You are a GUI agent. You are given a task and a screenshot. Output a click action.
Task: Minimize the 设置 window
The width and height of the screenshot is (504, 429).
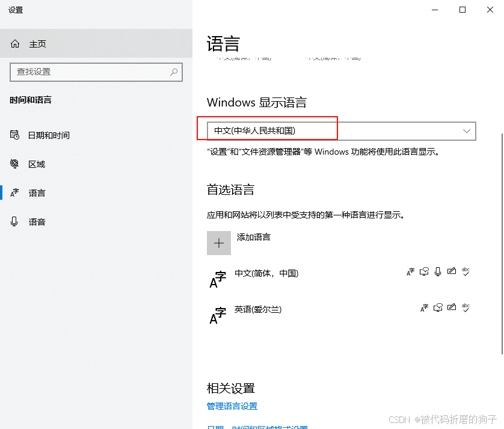click(x=435, y=10)
